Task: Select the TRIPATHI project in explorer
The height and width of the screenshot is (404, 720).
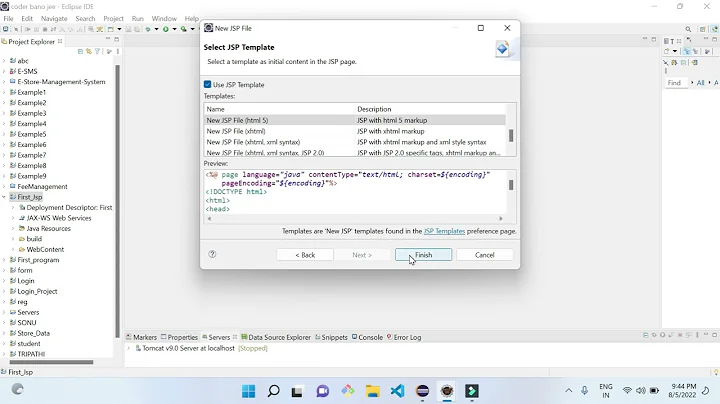Action: pyautogui.click(x=31, y=354)
